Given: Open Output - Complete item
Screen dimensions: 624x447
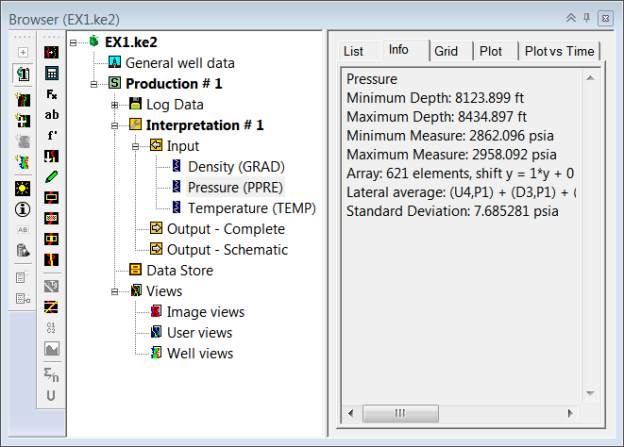Looking at the screenshot, I should pos(226,229).
